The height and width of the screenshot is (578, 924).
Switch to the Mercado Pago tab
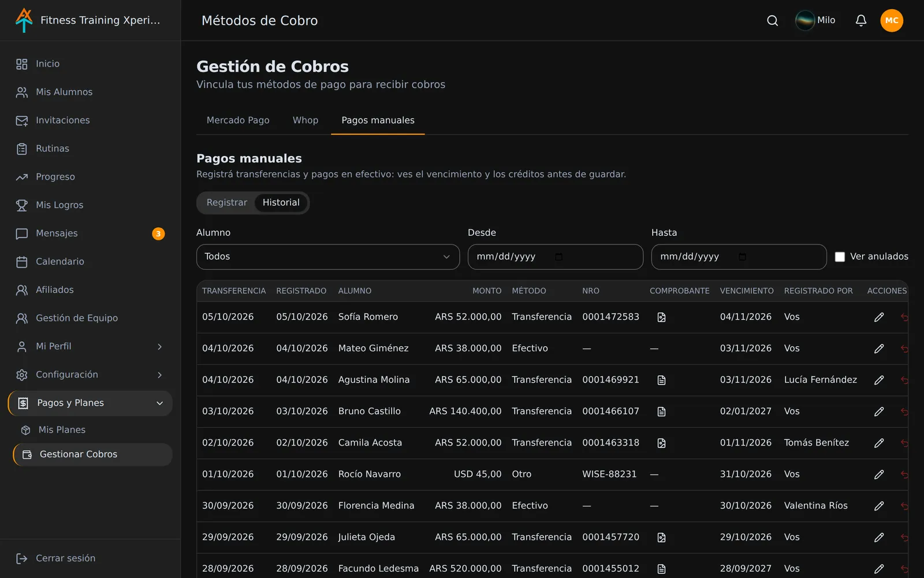[238, 120]
